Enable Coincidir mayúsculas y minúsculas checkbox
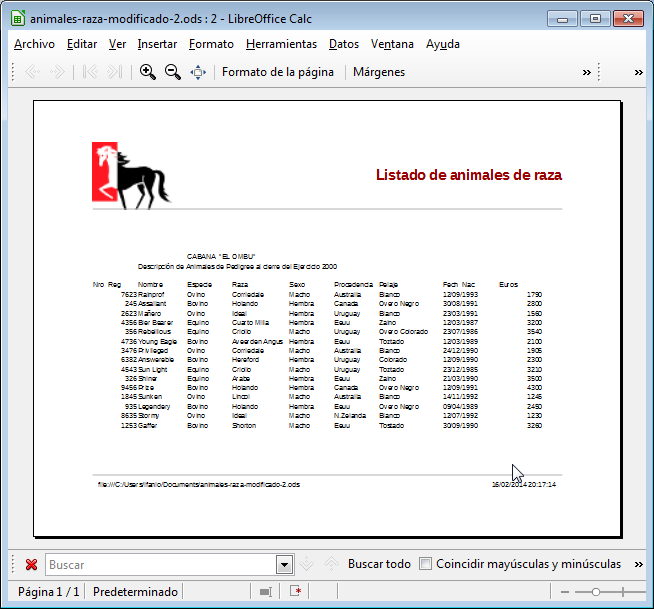 (x=425, y=564)
